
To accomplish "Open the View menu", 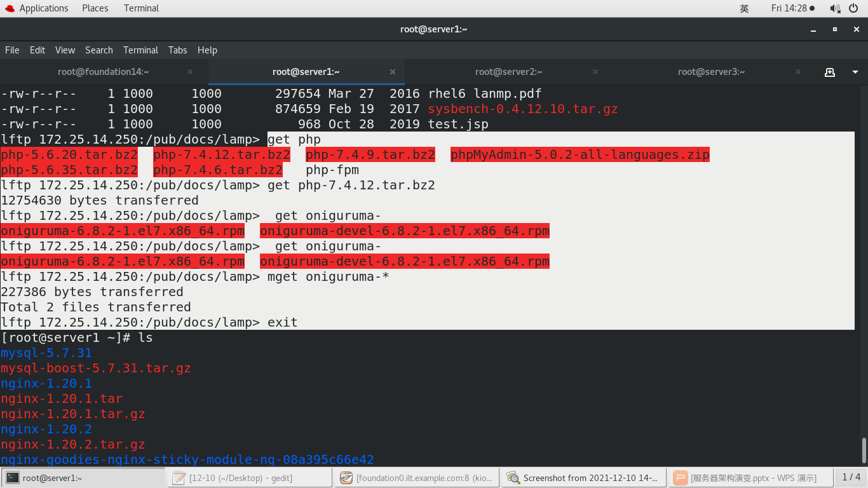I will pos(65,50).
